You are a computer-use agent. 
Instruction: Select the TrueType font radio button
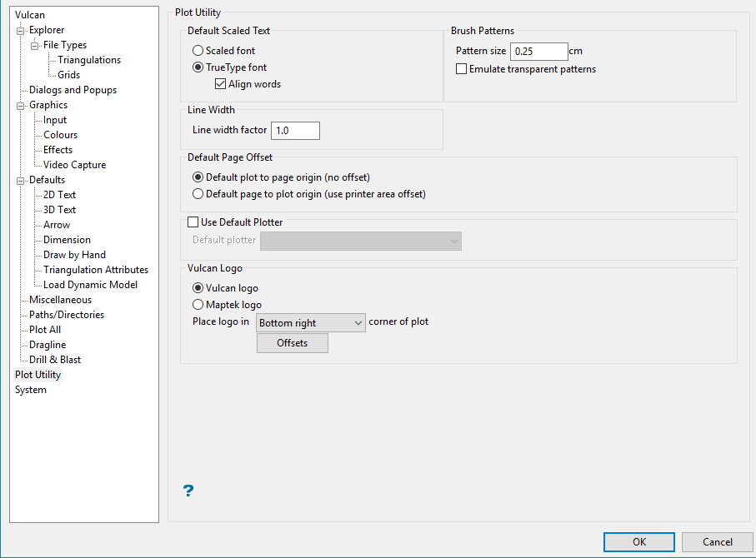tap(198, 67)
